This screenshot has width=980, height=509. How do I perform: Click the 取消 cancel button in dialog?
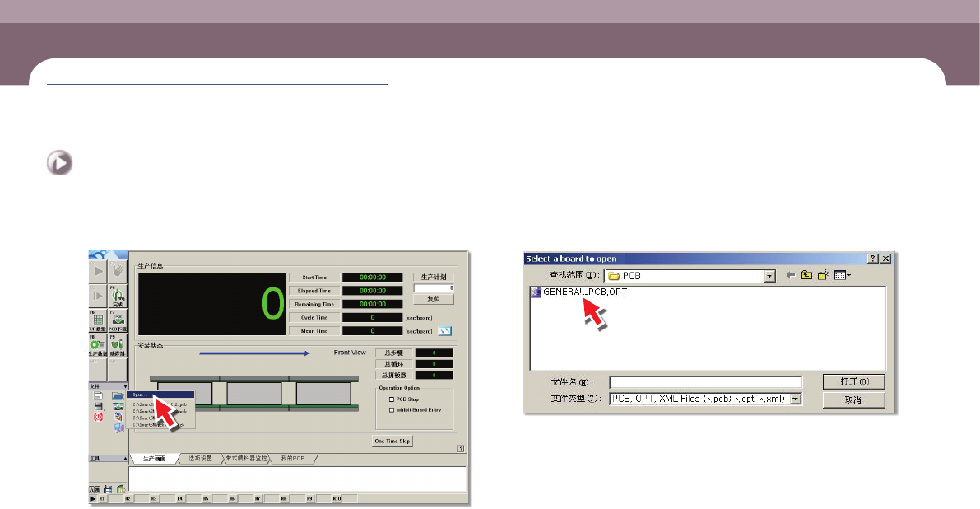854,399
